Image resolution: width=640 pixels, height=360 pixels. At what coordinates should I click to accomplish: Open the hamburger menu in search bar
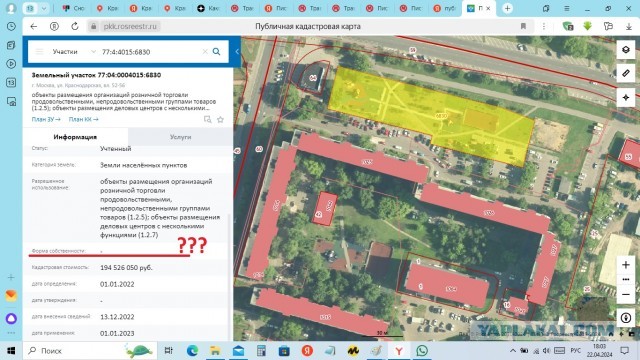coord(39,51)
